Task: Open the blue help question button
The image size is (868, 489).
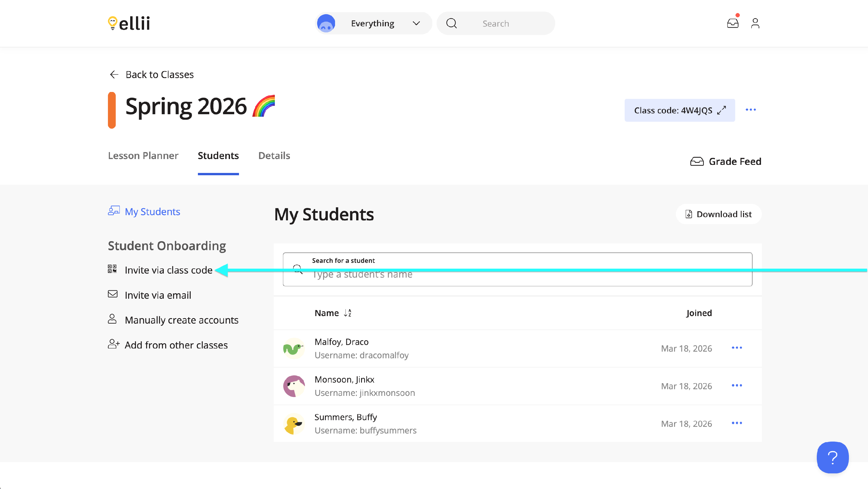Action: pos(832,457)
